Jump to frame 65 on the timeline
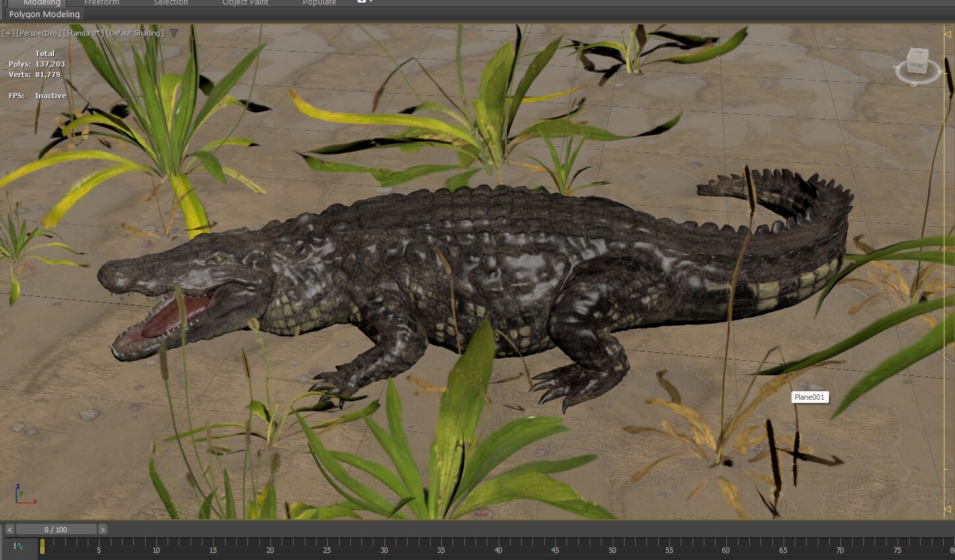Image resolution: width=955 pixels, height=560 pixels. [x=783, y=549]
